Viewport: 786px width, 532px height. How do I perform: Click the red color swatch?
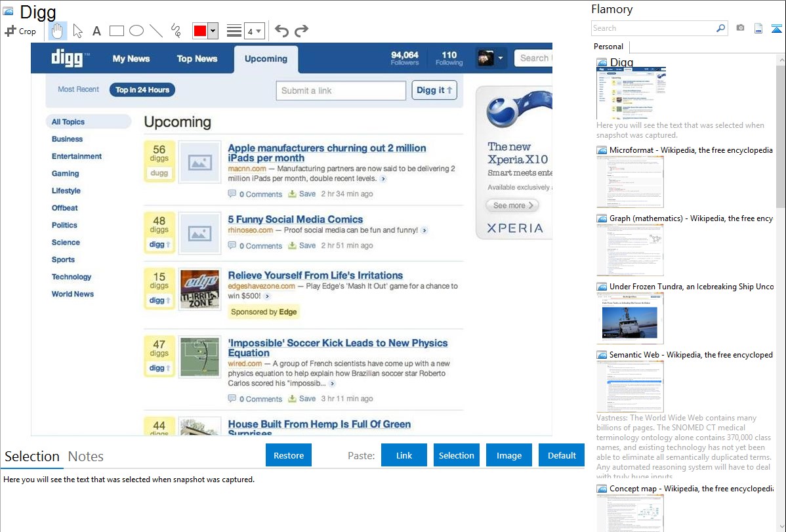pyautogui.click(x=199, y=31)
